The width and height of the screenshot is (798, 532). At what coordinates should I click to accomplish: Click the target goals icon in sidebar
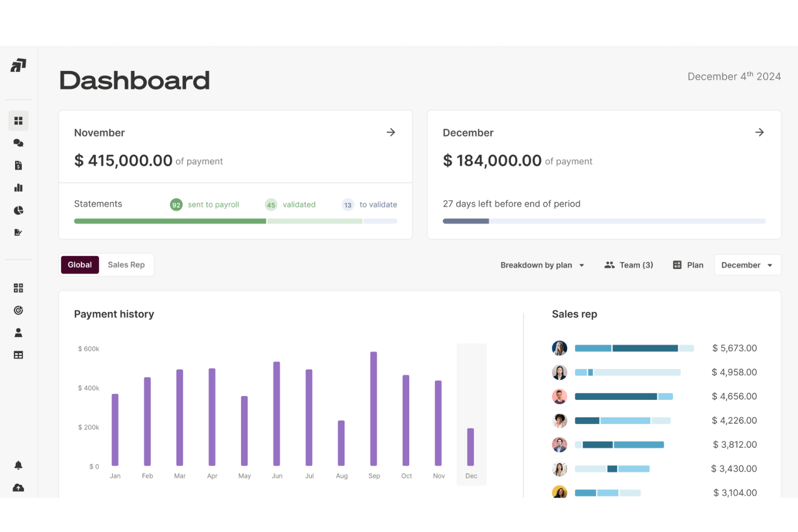[18, 310]
